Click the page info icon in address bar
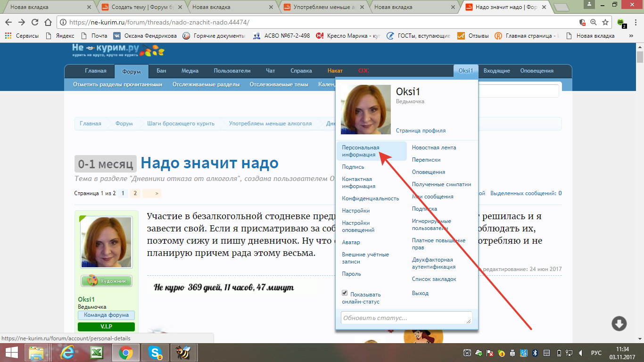The image size is (644, 362). point(63,22)
